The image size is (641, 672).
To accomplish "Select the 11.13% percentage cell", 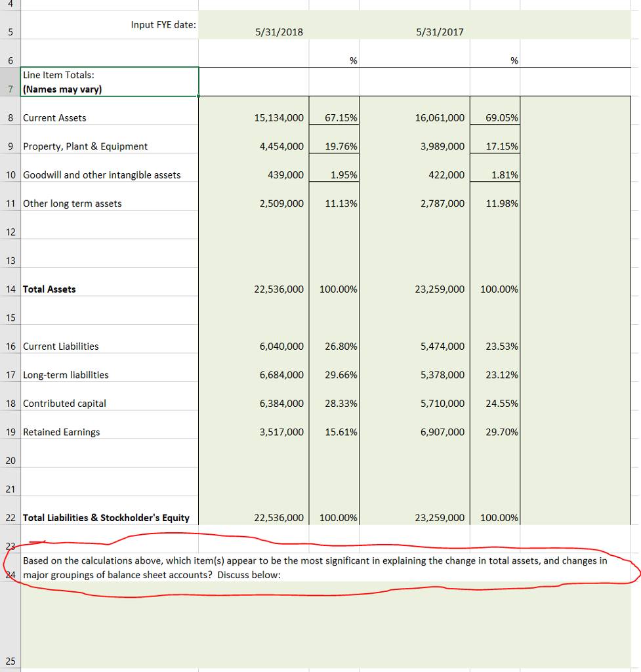I will coord(334,196).
